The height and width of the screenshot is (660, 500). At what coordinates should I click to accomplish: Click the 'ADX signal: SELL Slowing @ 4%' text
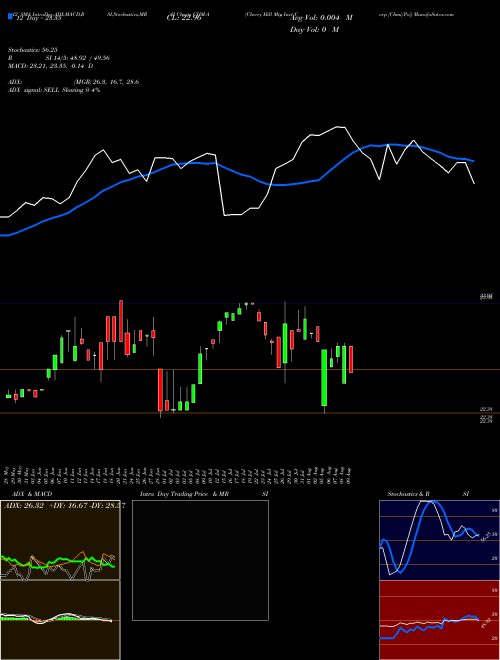coord(54,90)
